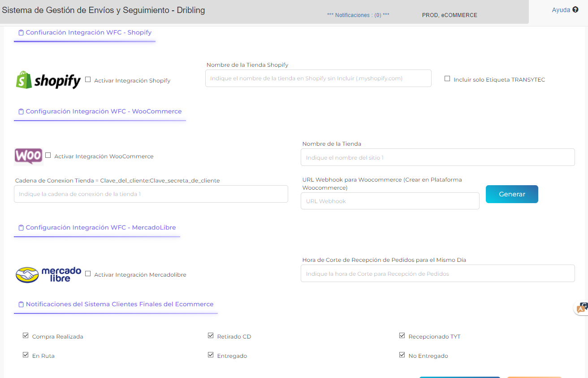Click the Notificaciones counter in header
588x378 pixels.
pos(358,15)
